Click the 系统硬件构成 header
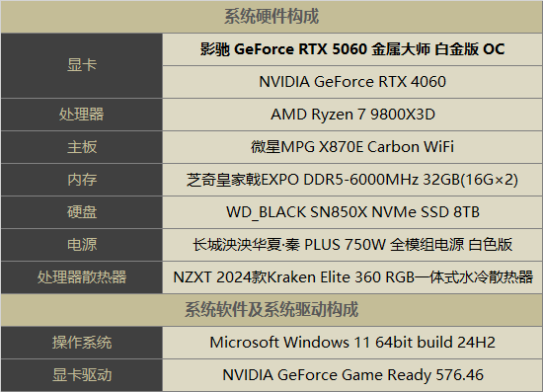The width and height of the screenshot is (543, 392). coord(271,17)
